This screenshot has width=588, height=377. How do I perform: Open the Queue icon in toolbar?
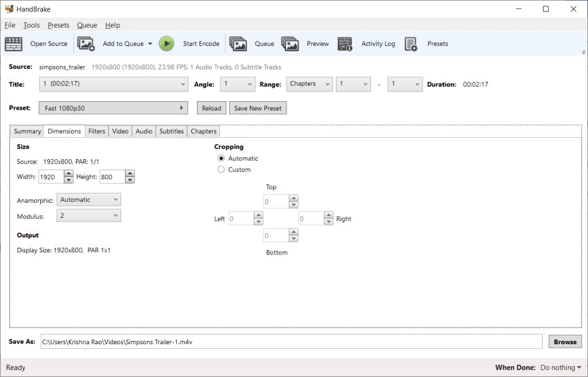(x=238, y=44)
